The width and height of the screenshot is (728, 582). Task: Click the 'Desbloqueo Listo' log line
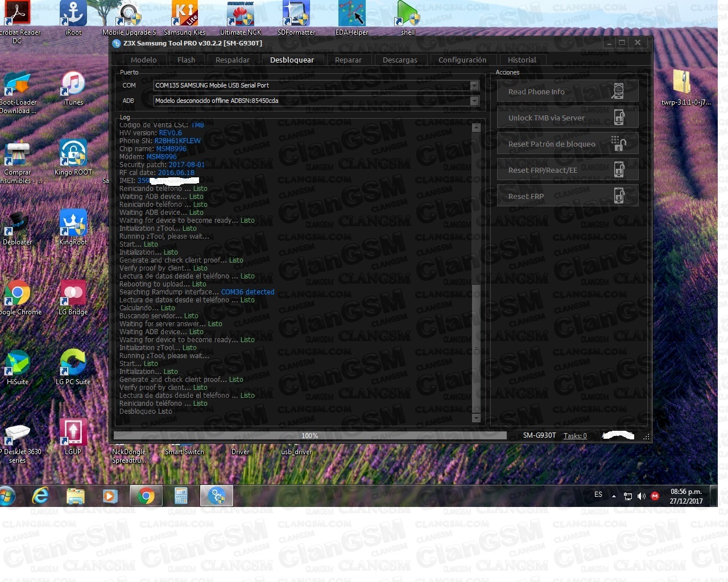146,411
